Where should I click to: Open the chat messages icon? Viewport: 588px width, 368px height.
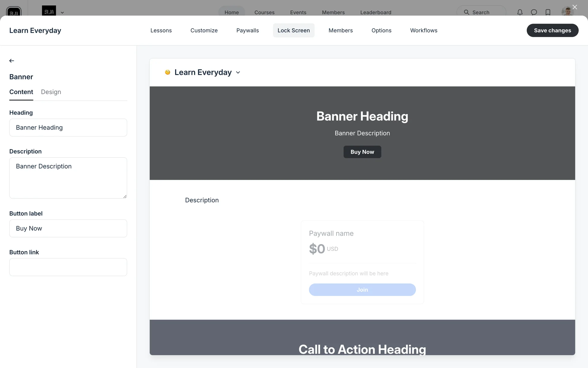pyautogui.click(x=534, y=12)
